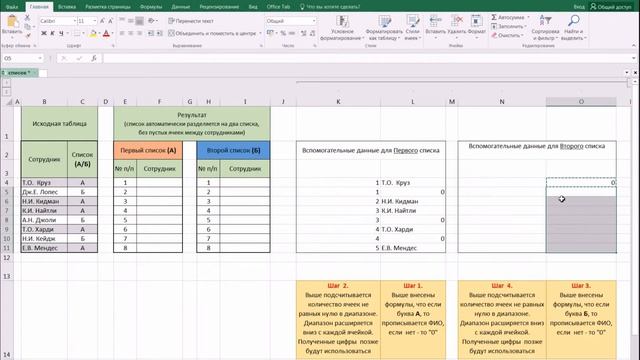Increase indent in alignment group

[x=160, y=33]
